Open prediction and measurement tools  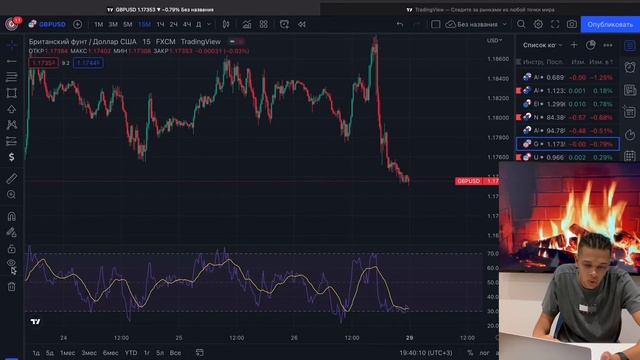point(11,141)
